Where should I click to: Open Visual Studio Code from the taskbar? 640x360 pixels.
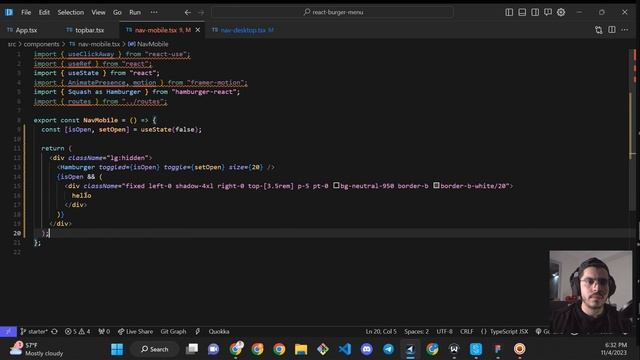tap(345, 349)
